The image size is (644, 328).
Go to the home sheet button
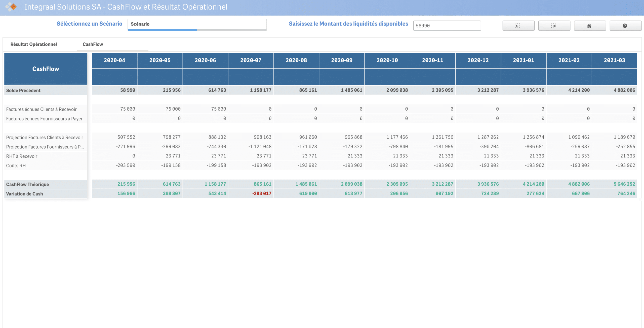[590, 26]
